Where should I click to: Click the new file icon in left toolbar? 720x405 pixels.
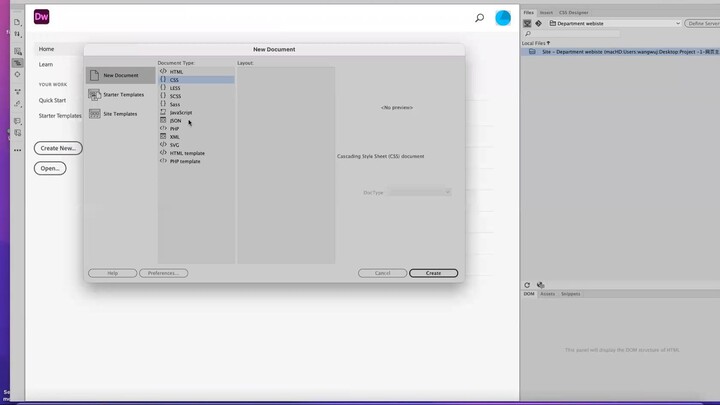click(17, 22)
